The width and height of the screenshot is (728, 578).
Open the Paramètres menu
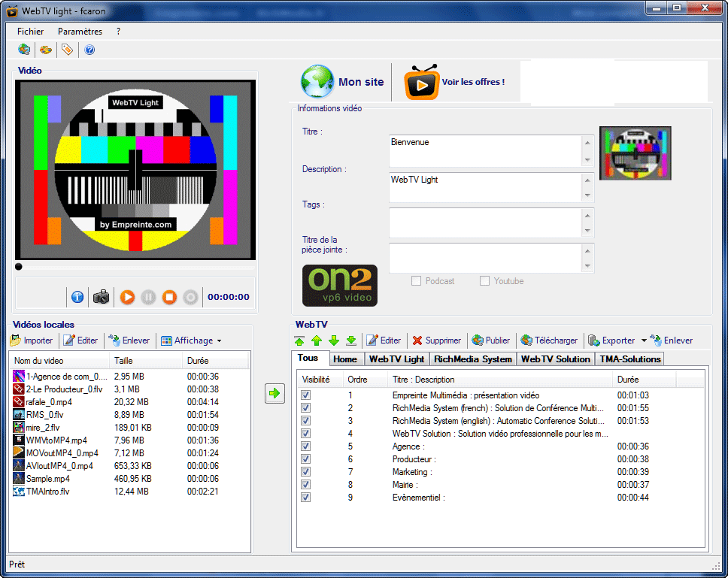(x=80, y=32)
